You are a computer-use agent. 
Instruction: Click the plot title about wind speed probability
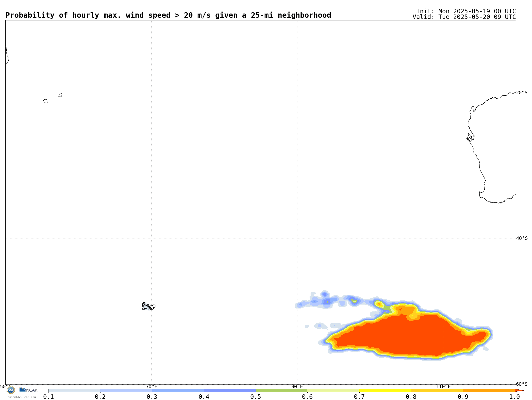(x=168, y=15)
